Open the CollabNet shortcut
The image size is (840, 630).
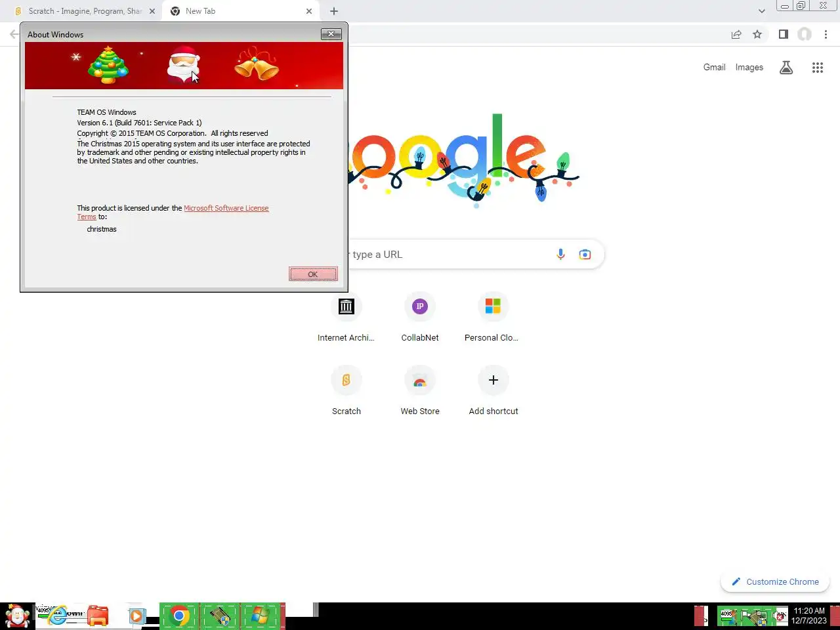(420, 318)
